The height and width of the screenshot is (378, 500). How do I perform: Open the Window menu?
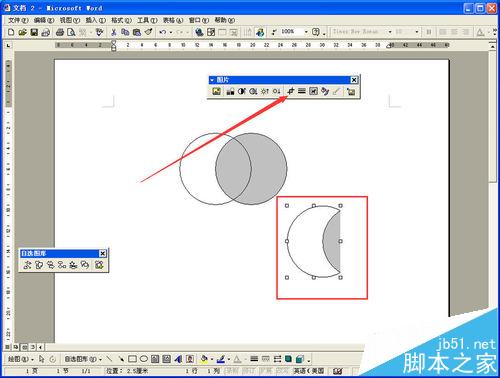pos(199,20)
